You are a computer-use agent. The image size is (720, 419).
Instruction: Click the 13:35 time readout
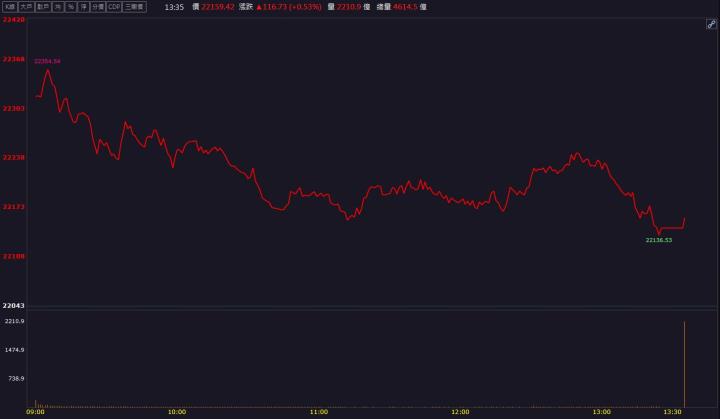tap(174, 7)
